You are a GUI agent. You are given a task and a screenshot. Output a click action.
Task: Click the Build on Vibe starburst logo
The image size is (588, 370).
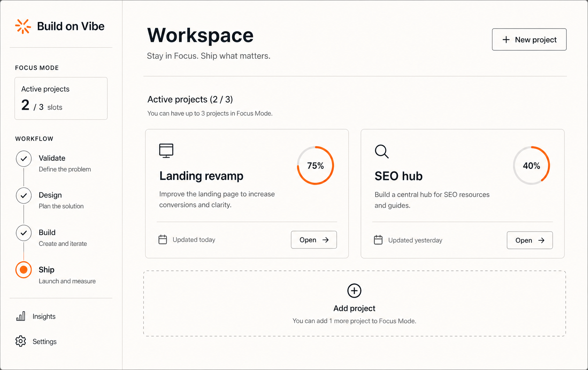(23, 26)
